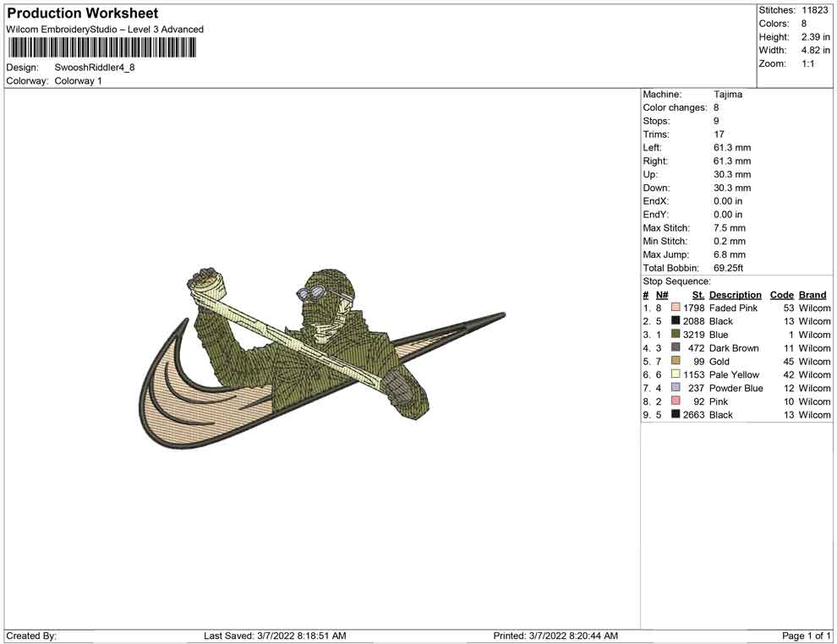837x644 pixels.
Task: Click the St. column header
Action: pos(697,295)
